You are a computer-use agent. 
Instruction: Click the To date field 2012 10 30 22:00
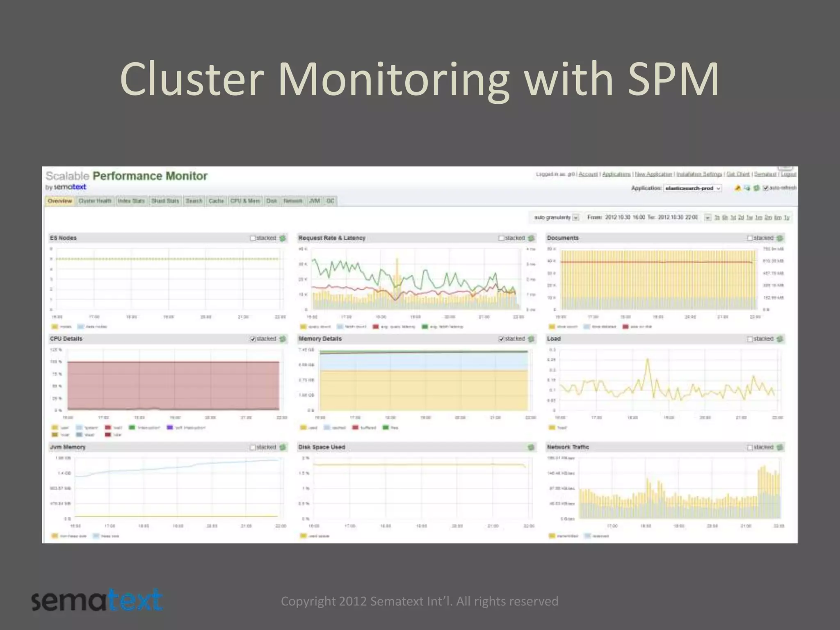coord(678,217)
